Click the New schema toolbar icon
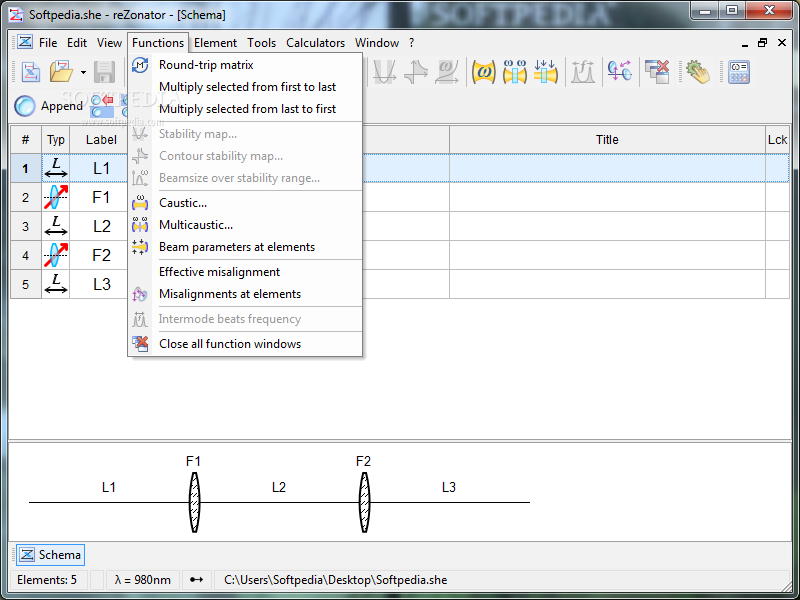 31,72
